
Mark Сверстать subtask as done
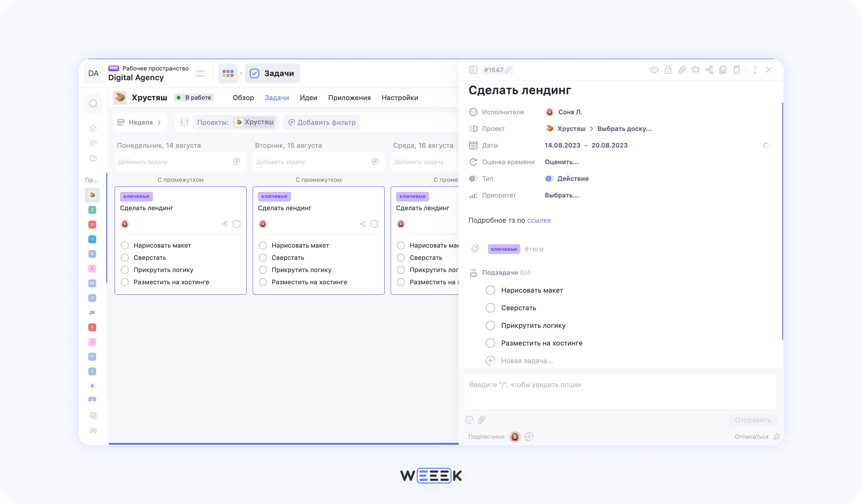tap(490, 307)
